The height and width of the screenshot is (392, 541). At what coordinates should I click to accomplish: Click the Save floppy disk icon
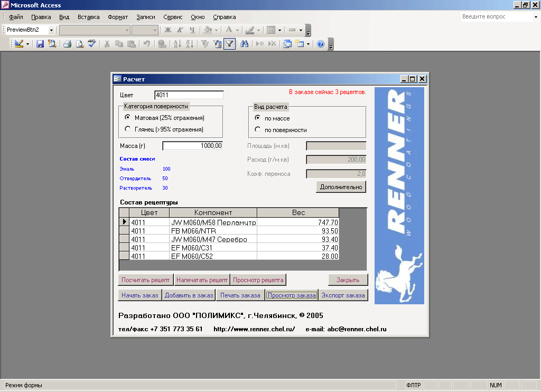coord(40,44)
